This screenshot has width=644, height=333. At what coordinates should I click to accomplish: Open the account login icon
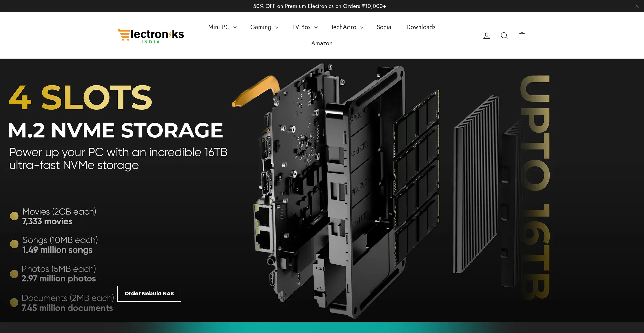pos(486,36)
